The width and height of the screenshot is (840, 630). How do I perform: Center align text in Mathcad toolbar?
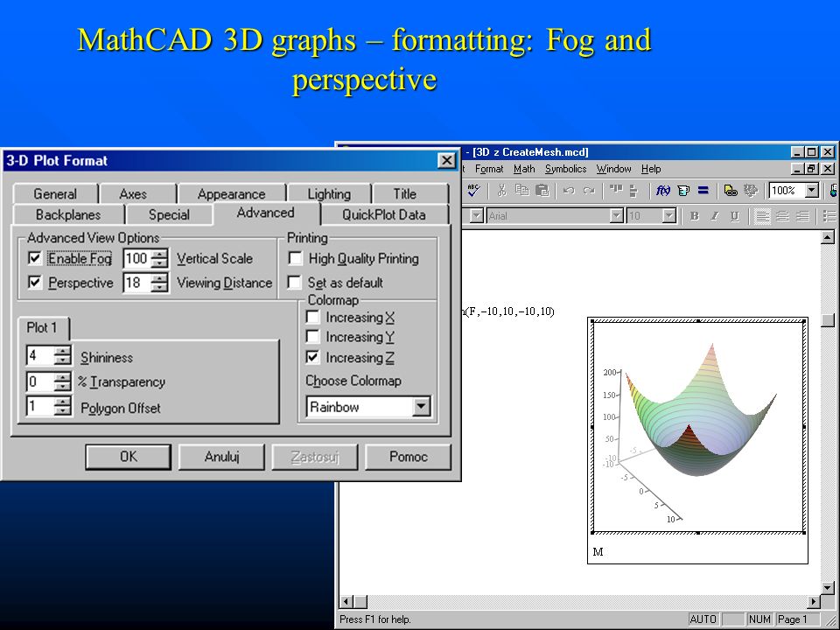point(782,216)
